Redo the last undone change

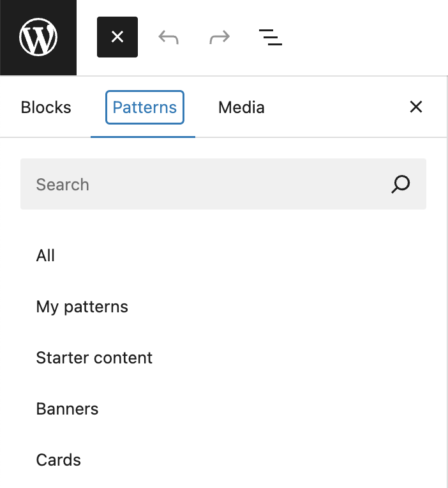click(220, 38)
